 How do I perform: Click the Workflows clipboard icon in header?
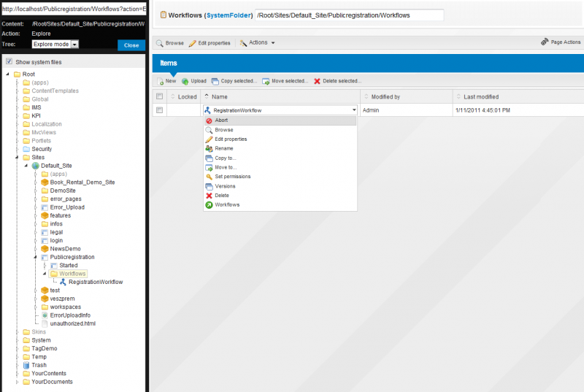[163, 15]
